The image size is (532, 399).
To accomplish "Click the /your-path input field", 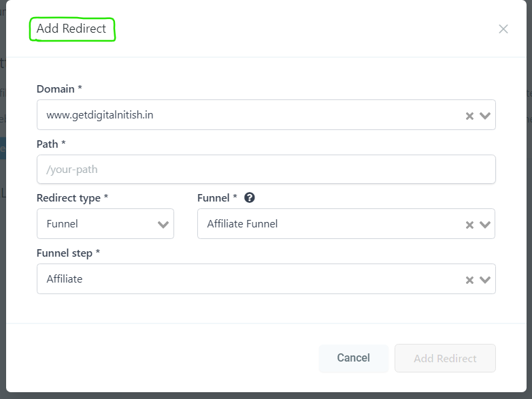I will tap(266, 169).
